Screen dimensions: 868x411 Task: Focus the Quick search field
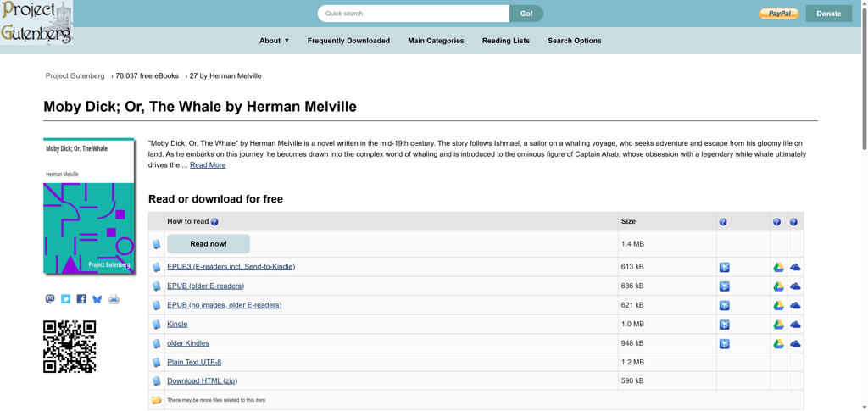[x=414, y=14]
